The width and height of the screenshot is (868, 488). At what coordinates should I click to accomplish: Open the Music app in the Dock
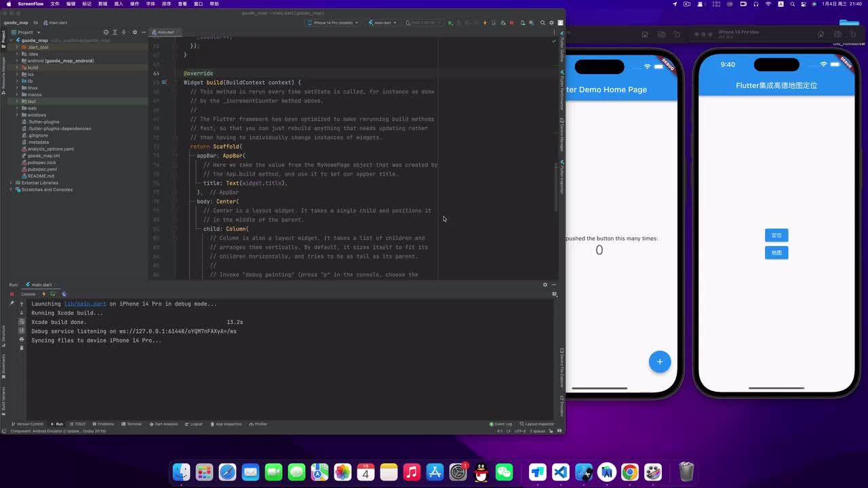click(x=412, y=472)
